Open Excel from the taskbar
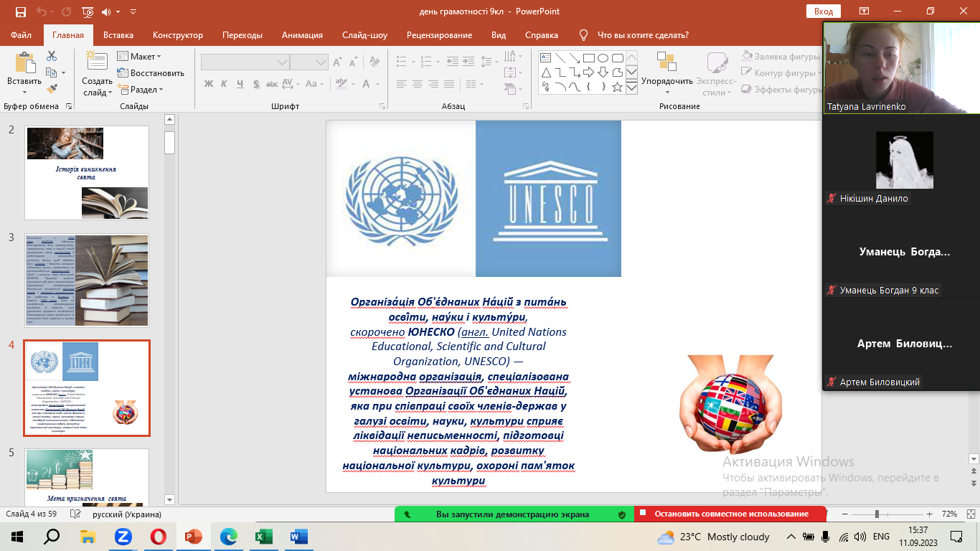Viewport: 980px width, 551px height. tap(264, 536)
